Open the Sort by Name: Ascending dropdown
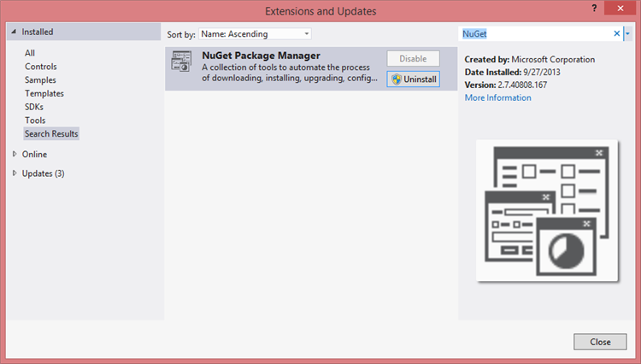 click(x=255, y=34)
